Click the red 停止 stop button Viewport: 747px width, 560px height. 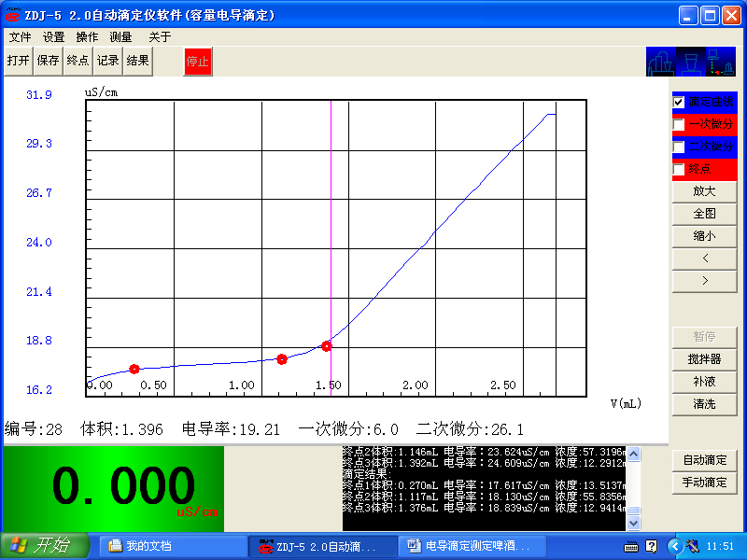click(x=198, y=62)
